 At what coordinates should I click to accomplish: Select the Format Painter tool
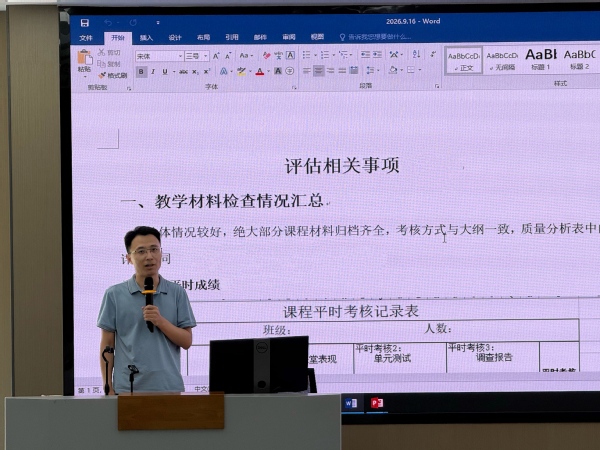113,75
